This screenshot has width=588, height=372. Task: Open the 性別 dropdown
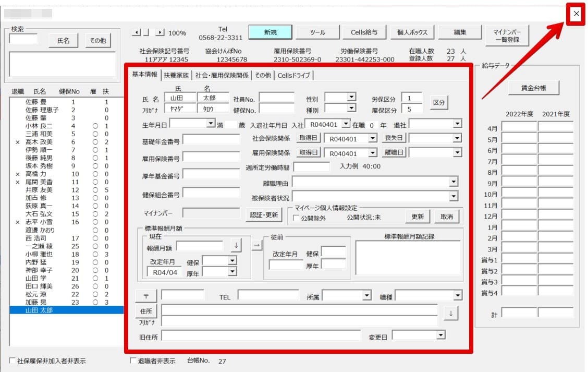tap(351, 97)
